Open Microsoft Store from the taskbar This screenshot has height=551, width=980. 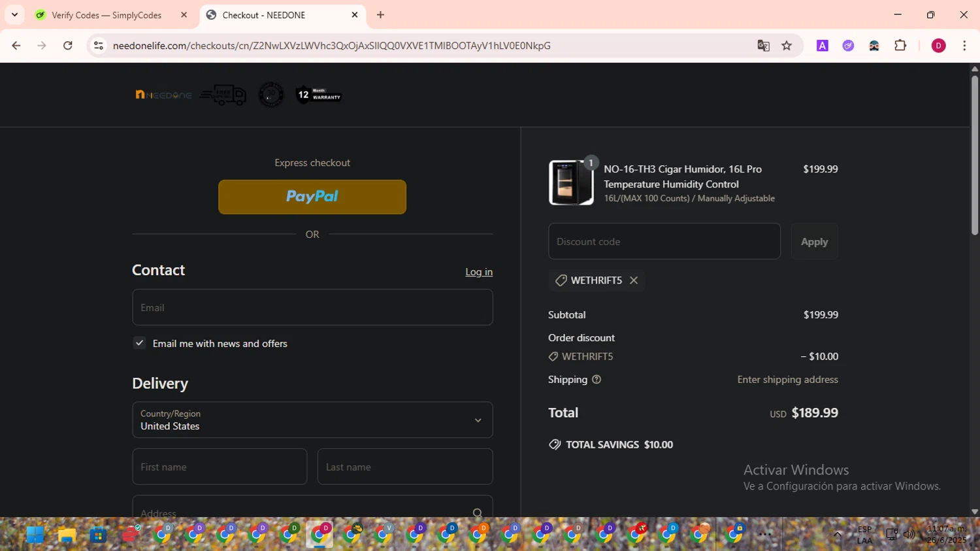tap(98, 535)
